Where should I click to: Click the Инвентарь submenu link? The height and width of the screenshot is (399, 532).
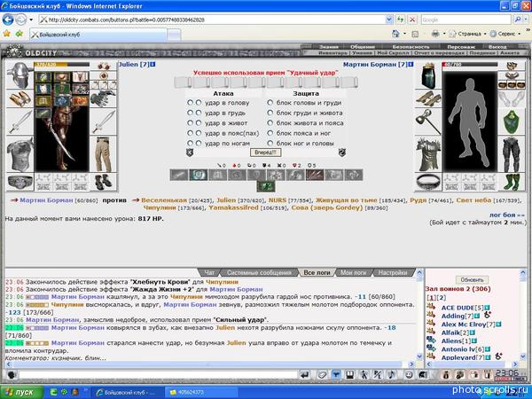pos(332,53)
